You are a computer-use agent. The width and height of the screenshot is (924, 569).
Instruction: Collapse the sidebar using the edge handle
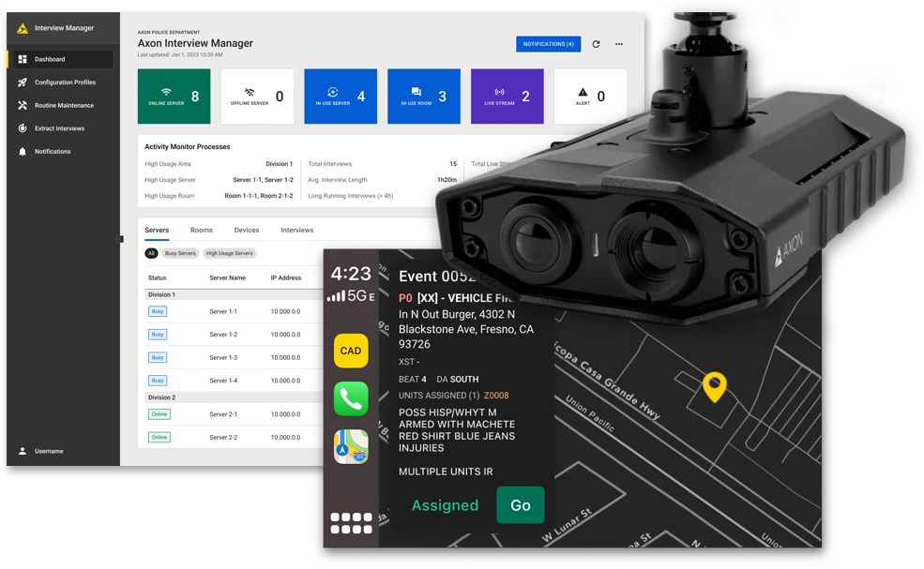point(121,239)
